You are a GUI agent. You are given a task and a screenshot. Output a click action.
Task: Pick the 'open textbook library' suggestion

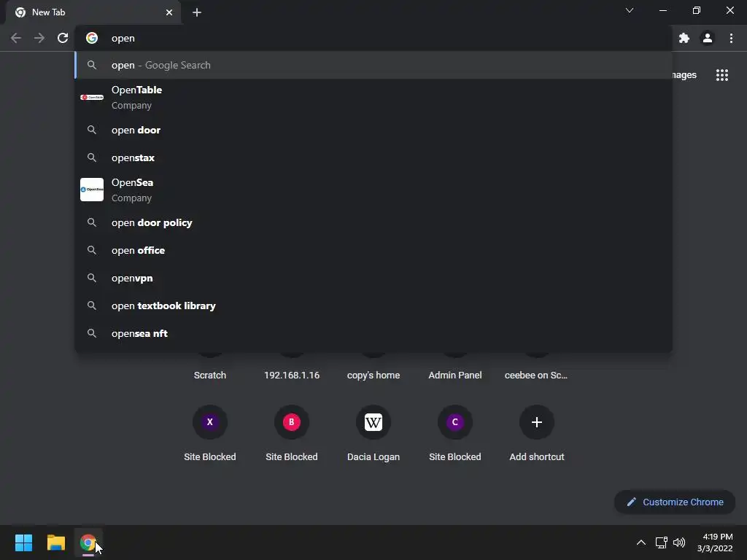click(x=373, y=306)
